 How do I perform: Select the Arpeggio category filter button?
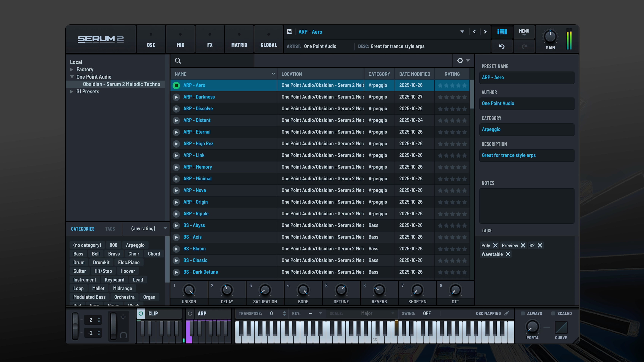point(135,245)
